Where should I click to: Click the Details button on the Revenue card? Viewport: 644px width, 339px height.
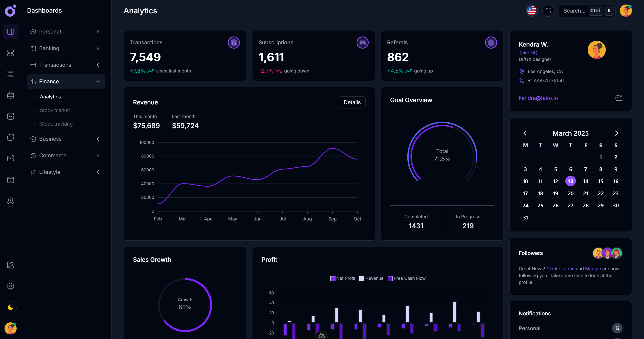[x=352, y=102]
